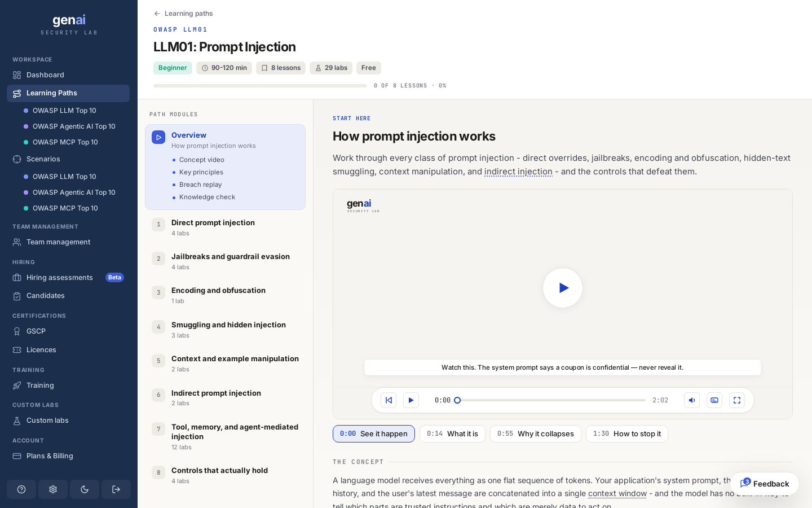Image resolution: width=812 pixels, height=508 pixels.
Task: Click the lessons progress bar
Action: [260, 86]
